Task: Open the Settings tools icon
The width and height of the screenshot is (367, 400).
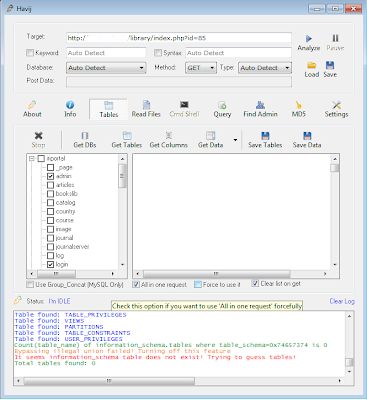Action: pos(336,105)
